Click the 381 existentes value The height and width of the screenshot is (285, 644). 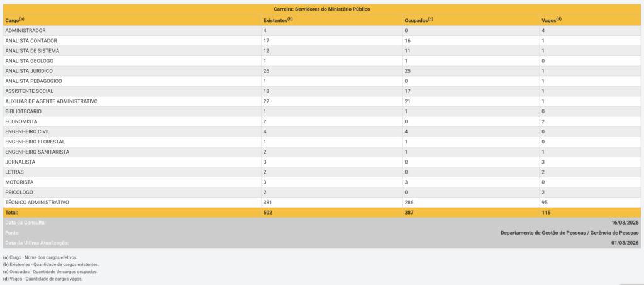(x=268, y=202)
